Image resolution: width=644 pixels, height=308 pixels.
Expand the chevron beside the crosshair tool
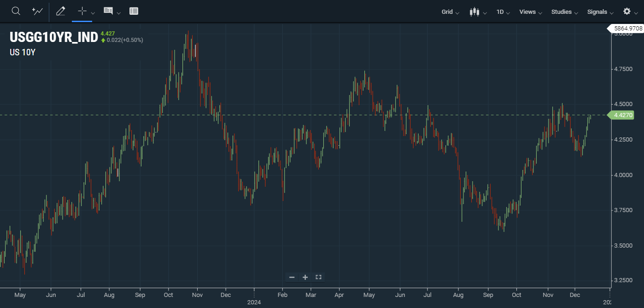pos(93,12)
